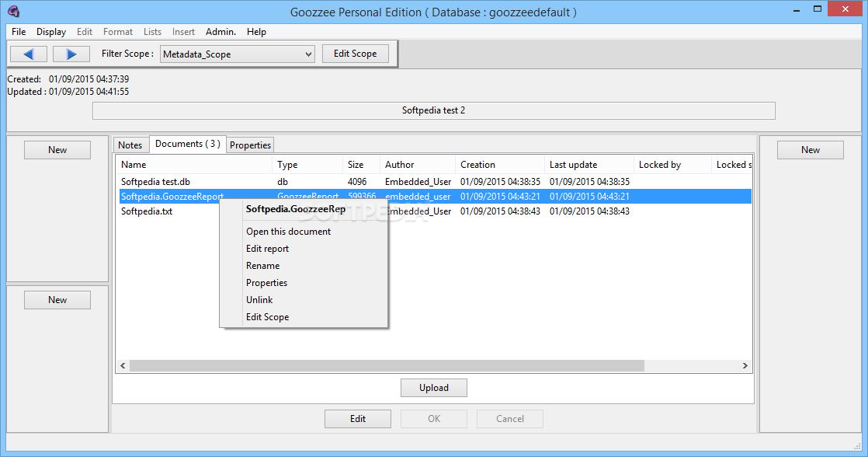Click the Goozzee app icon in title bar

tap(13, 11)
